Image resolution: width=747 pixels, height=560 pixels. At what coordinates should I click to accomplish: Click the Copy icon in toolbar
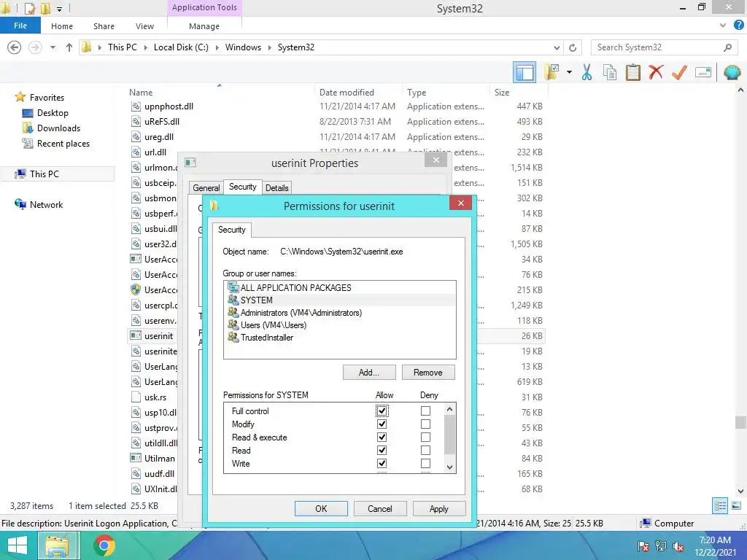(609, 72)
